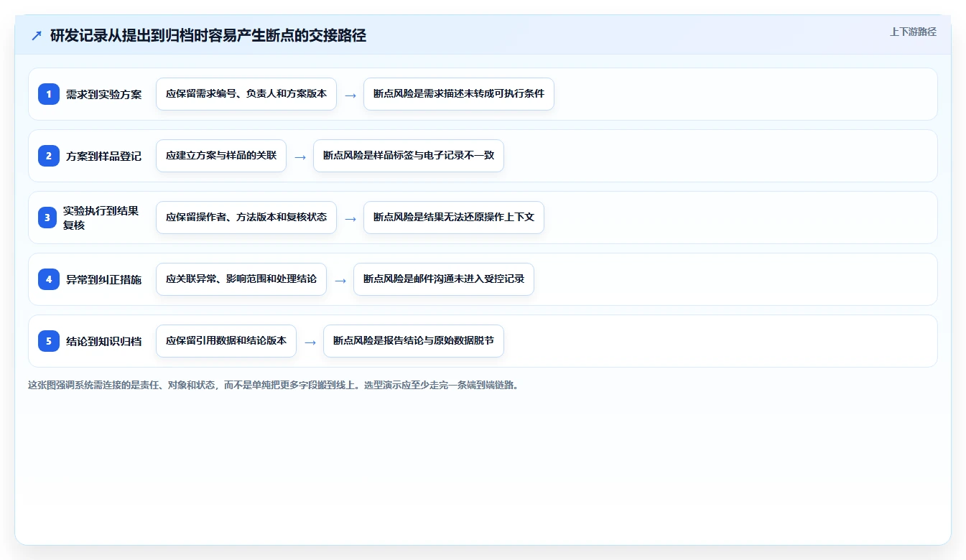Open chip 应保留引用数据和结论版本
Viewport: 966px width, 560px height.
226,341
